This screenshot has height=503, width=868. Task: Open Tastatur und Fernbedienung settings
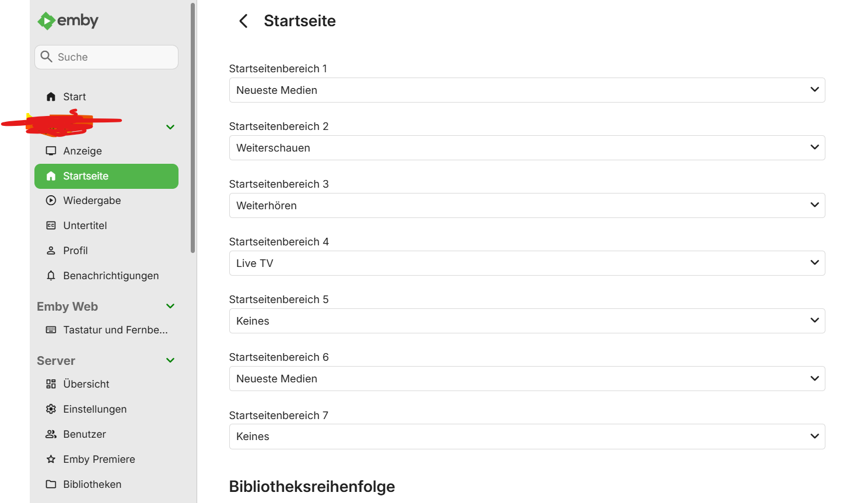click(107, 329)
